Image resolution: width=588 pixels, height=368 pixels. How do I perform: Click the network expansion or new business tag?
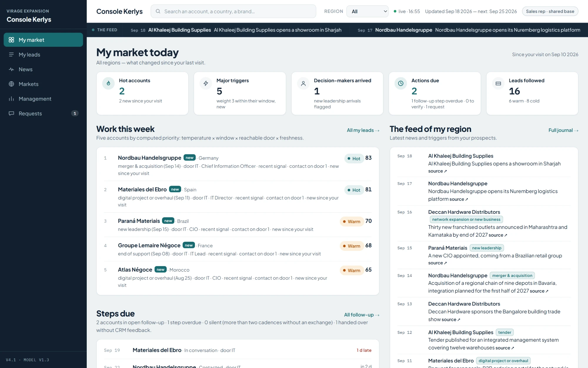click(466, 219)
